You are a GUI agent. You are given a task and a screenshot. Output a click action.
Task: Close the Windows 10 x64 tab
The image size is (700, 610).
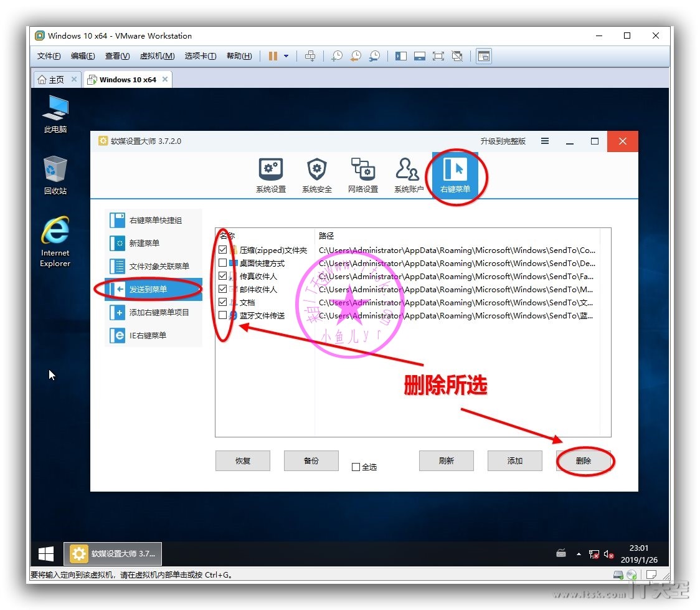tap(165, 79)
